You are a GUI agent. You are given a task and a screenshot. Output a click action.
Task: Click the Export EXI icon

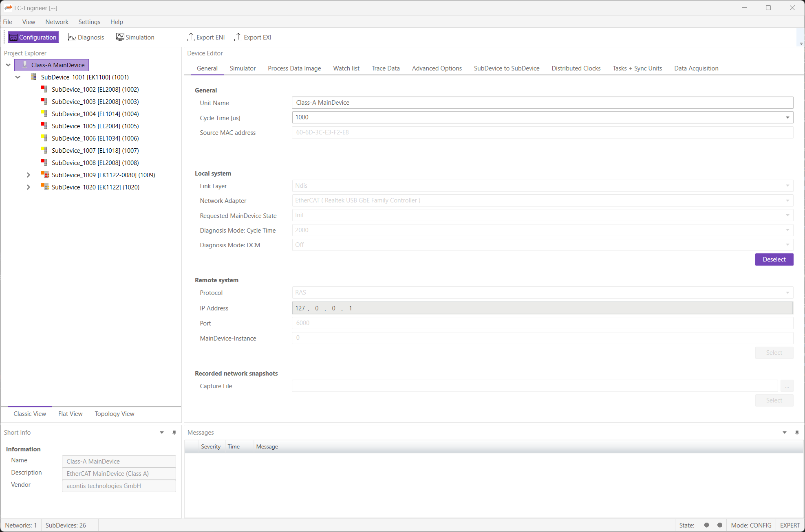coord(238,37)
